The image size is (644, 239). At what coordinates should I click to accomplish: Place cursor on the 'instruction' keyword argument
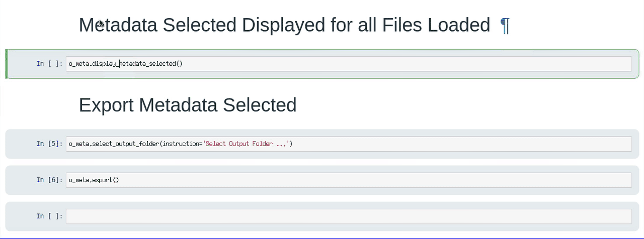tap(181, 144)
